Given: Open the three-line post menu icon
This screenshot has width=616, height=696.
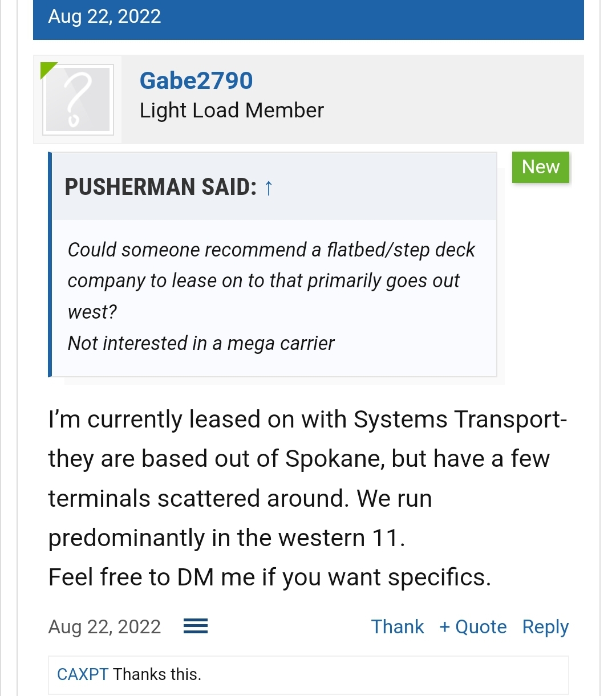Looking at the screenshot, I should pyautogui.click(x=195, y=626).
